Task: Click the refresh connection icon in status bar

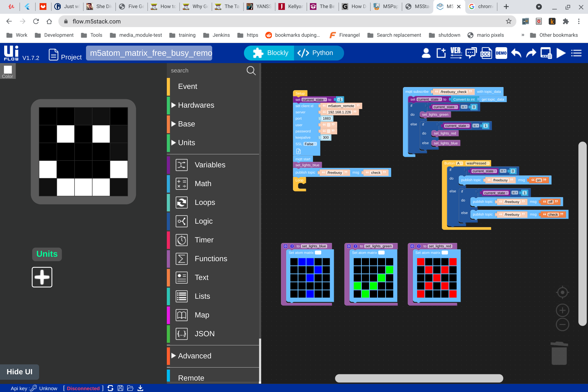Action: coord(110,388)
